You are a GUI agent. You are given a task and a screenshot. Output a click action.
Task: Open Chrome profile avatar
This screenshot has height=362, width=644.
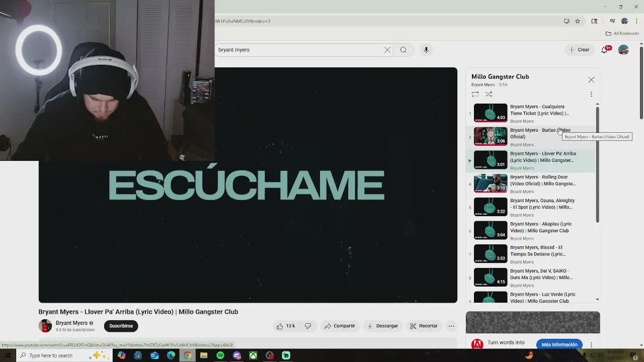tap(624, 21)
